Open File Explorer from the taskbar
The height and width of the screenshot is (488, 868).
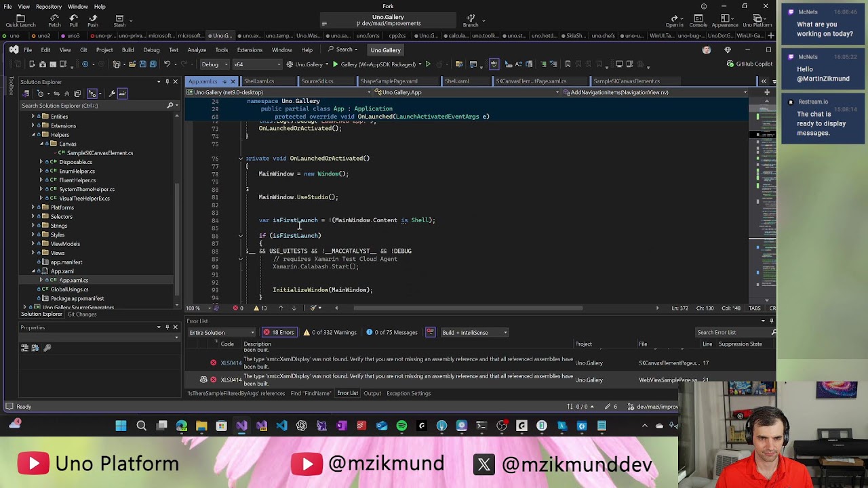tap(201, 426)
